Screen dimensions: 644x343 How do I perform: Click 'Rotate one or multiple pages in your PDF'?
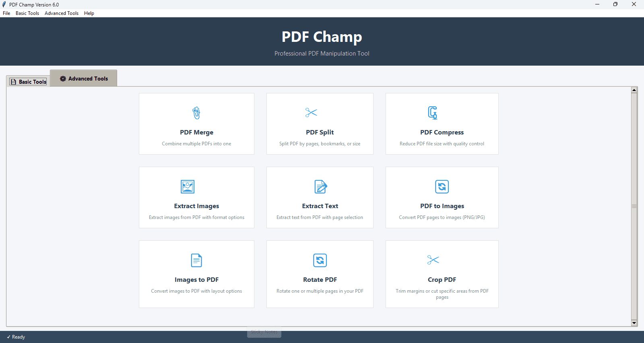tap(320, 291)
